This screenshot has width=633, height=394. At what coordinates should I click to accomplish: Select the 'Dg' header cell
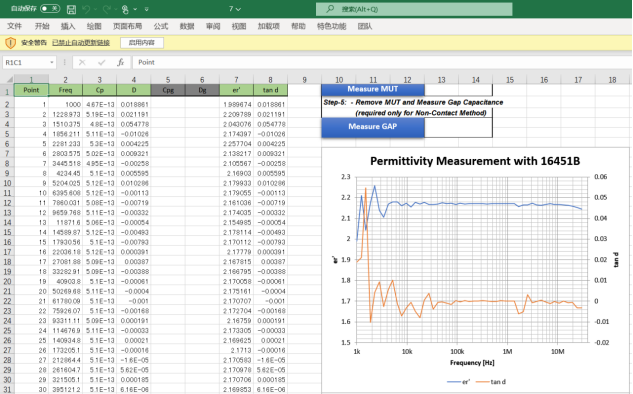coord(202,90)
